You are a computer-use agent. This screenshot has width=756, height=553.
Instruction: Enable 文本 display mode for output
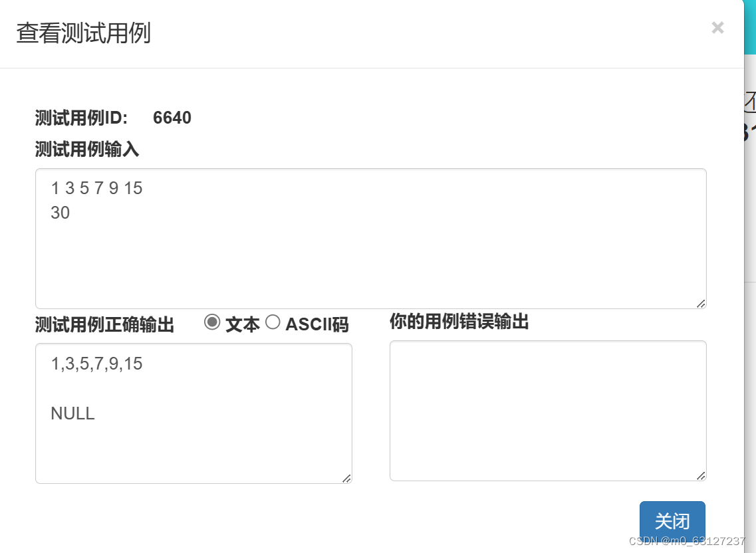[211, 323]
